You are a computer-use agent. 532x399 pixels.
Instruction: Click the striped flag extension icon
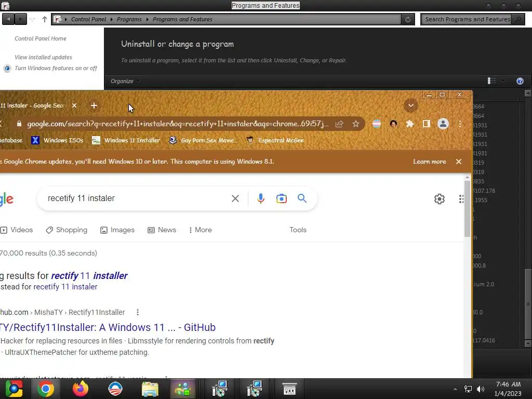click(x=377, y=124)
